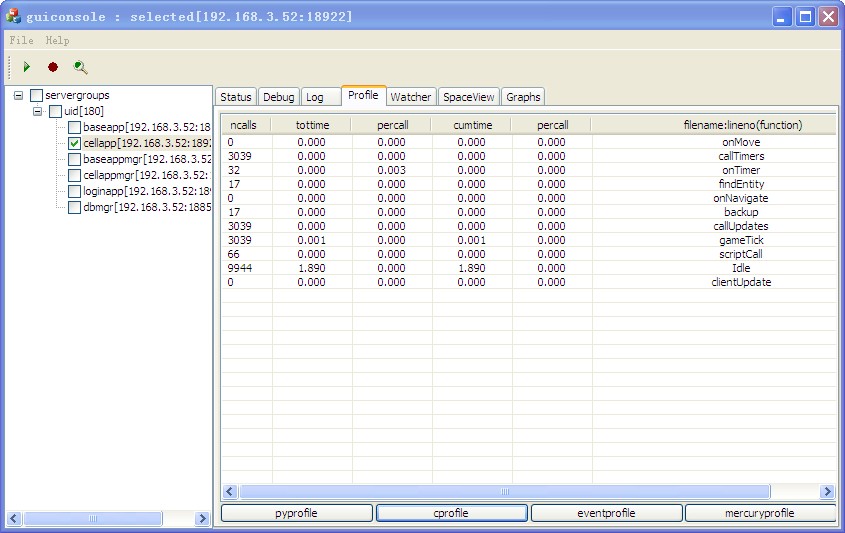This screenshot has height=533, width=845.
Task: Check the dbmgr server checkbox
Action: coord(74,207)
